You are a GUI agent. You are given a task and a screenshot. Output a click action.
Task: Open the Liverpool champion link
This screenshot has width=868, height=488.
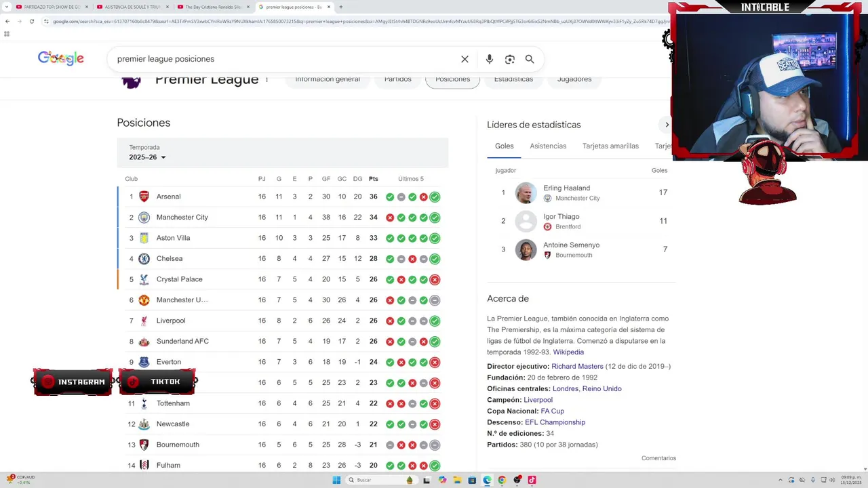(538, 400)
